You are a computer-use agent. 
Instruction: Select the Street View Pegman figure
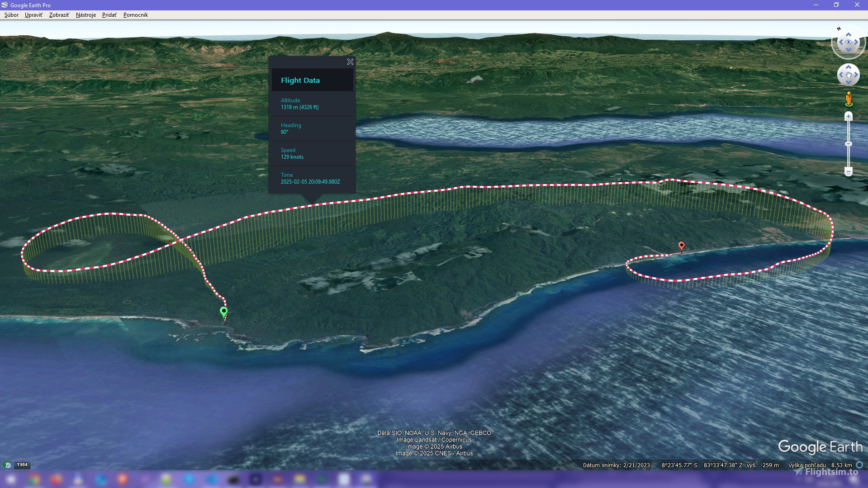tap(849, 98)
